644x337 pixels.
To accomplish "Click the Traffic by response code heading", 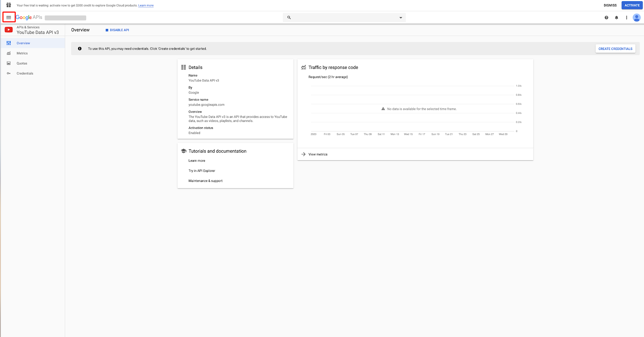I will [x=333, y=67].
